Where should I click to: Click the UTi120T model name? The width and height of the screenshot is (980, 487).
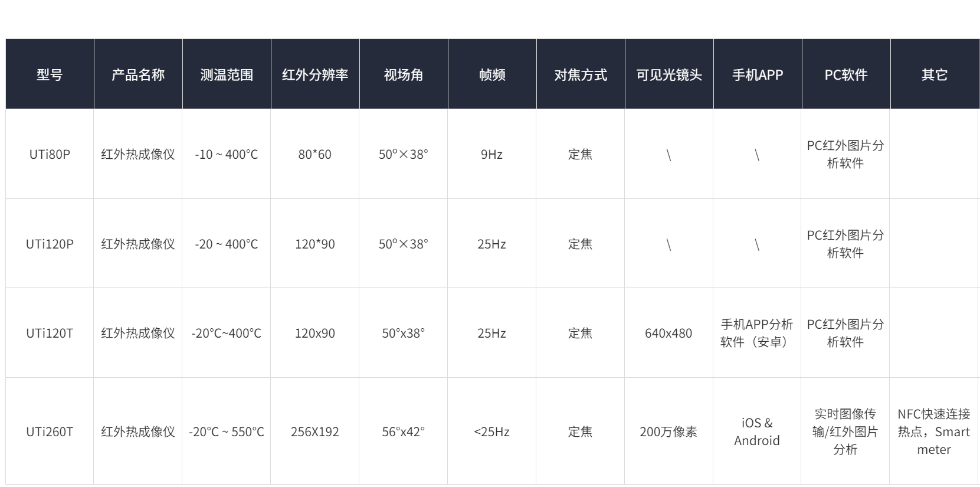point(50,334)
